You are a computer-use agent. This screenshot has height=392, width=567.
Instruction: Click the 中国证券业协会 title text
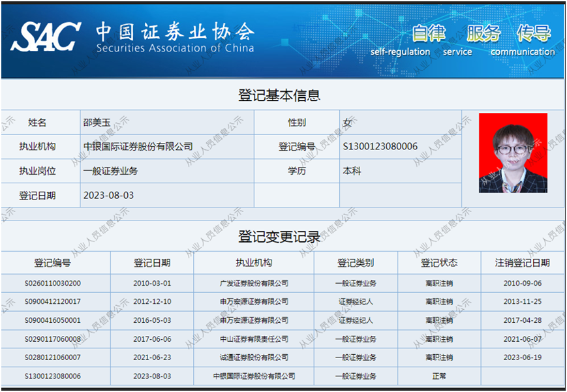pos(175,32)
